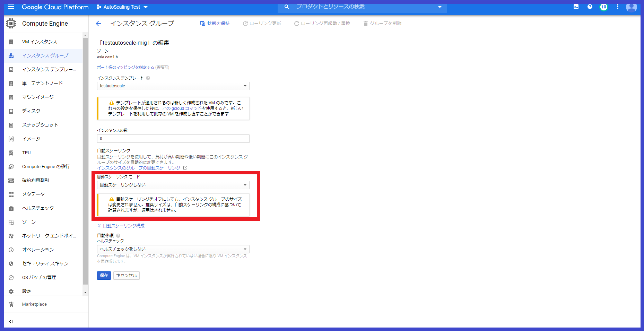Viewport: 644px width, 331px height.
Task: Click the ネットワーク エンドポイント icon
Action: pos(11,236)
